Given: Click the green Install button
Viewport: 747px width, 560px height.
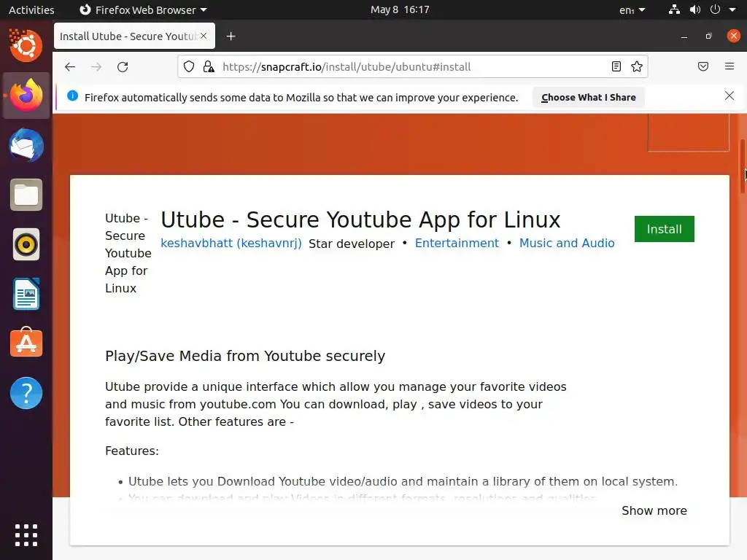Looking at the screenshot, I should (664, 229).
